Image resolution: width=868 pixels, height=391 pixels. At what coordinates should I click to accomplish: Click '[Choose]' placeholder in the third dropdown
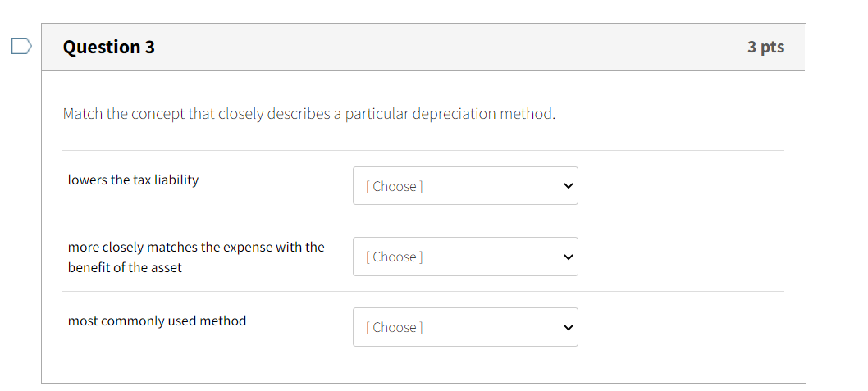(x=395, y=327)
